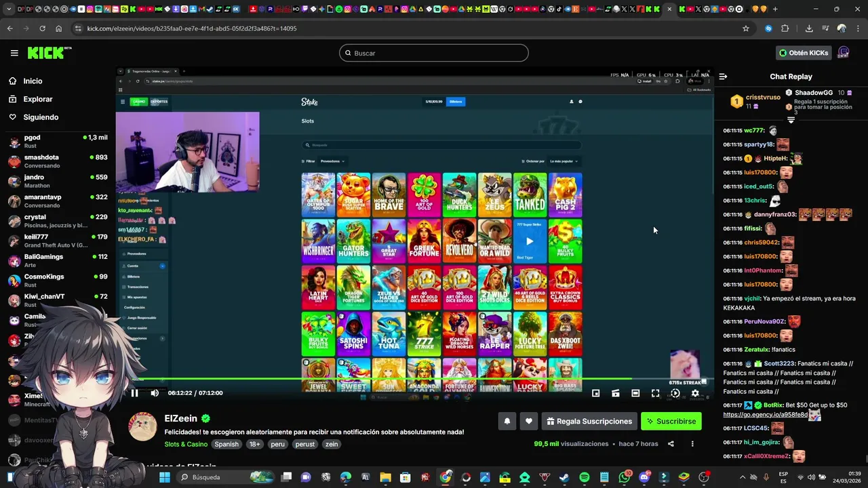Select the perust tag
Viewport: 868px width, 488px height.
304,444
